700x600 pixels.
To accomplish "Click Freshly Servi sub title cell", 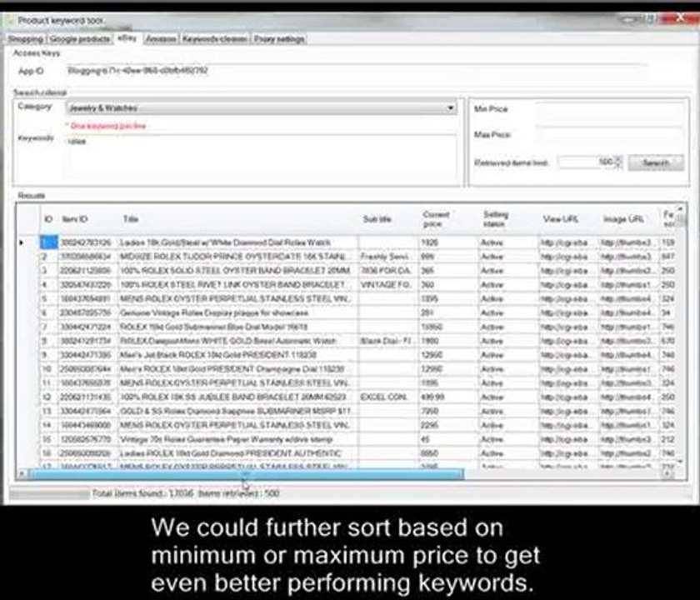I will [388, 257].
